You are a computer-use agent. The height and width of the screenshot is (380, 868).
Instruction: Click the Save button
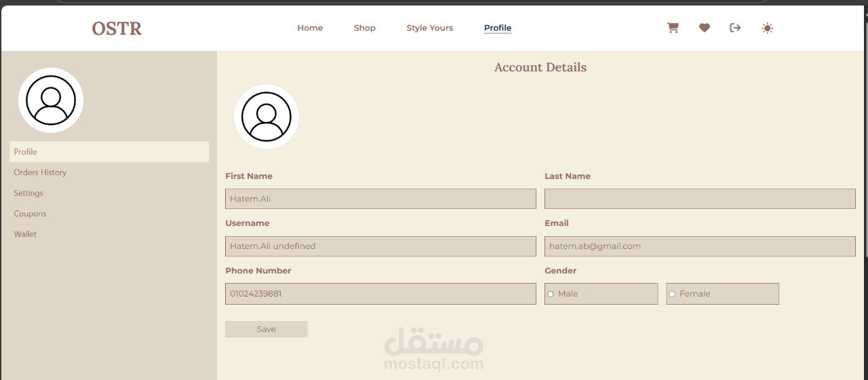click(267, 329)
